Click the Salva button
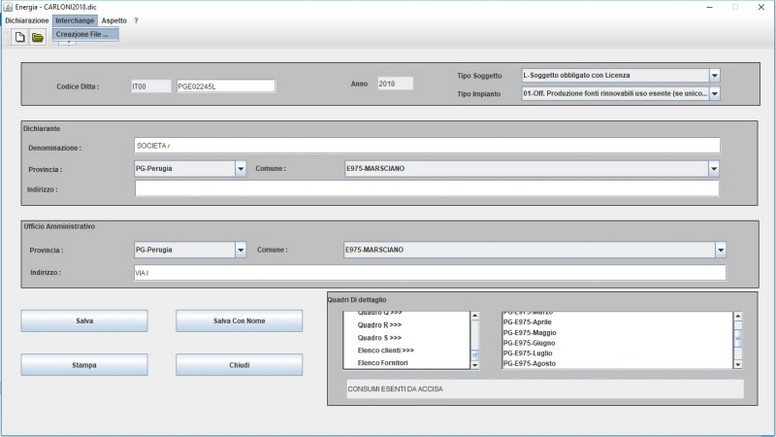Viewport: 776px width, 437px height. (x=84, y=321)
